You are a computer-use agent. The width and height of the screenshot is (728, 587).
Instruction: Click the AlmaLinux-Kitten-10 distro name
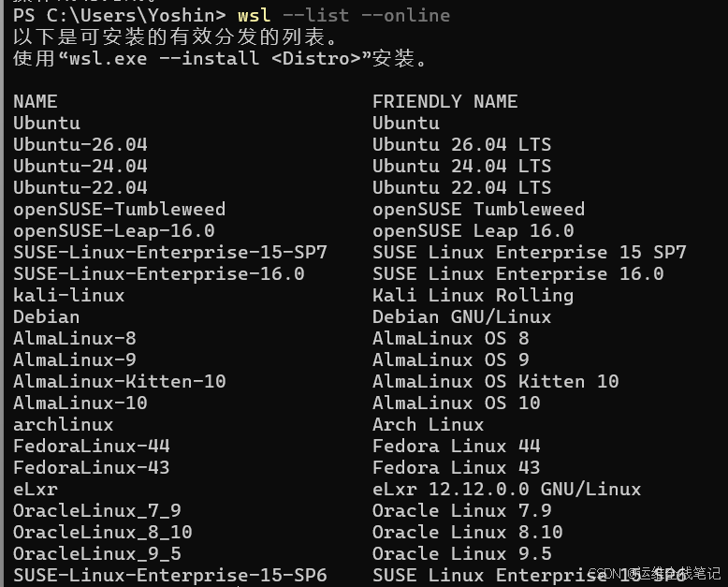(120, 381)
